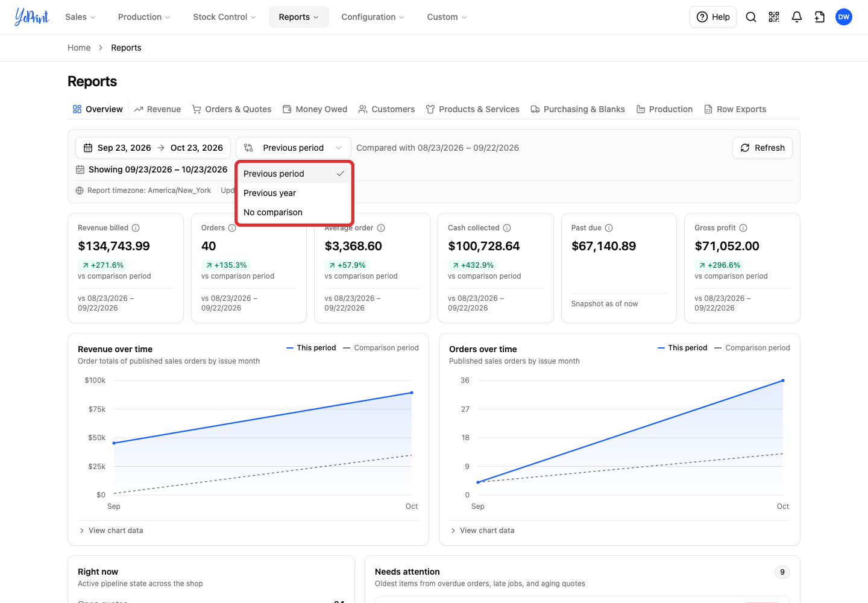
Task: Open the notifications bell
Action: point(797,17)
